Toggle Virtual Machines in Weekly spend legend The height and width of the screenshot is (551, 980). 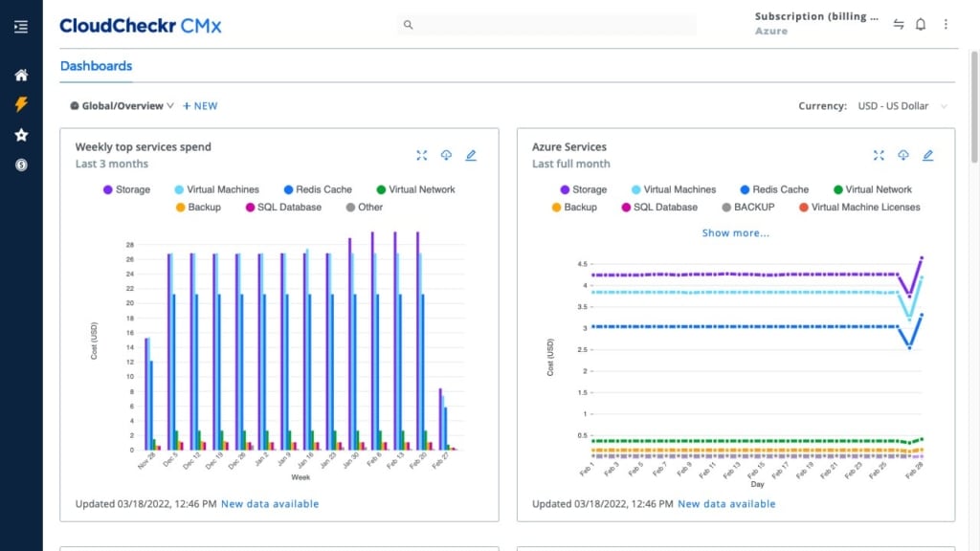216,189
